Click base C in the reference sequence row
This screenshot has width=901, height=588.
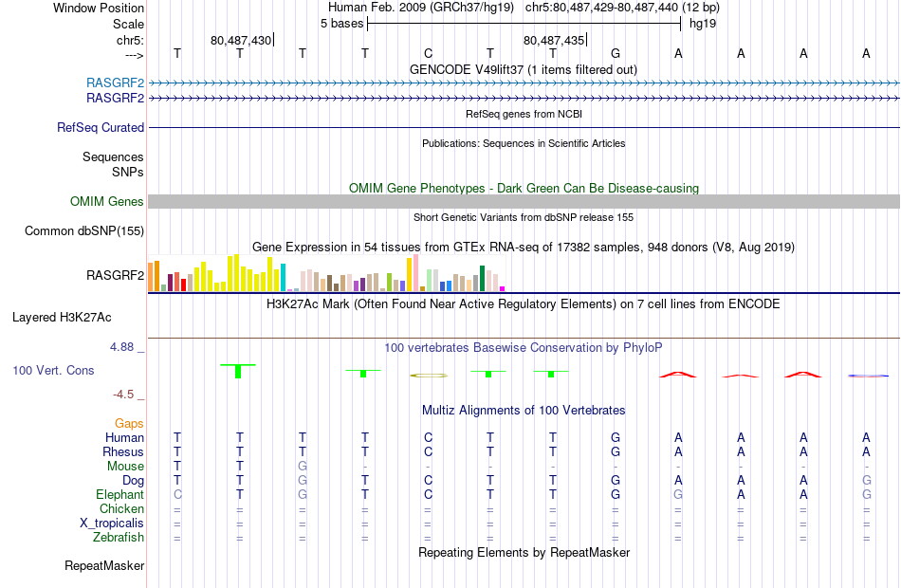pos(428,53)
